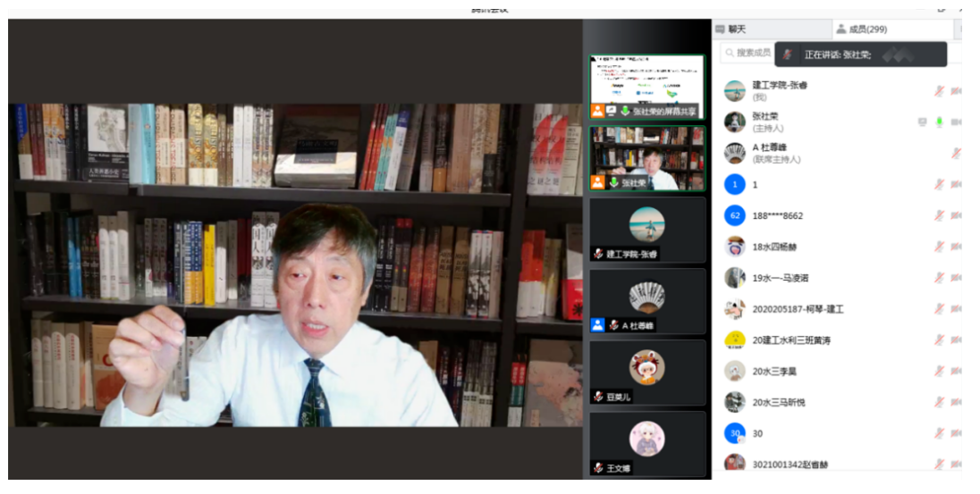Click fan avatar of A 杜尊峰
Image resolution: width=980 pixels, height=494 pixels.
(x=734, y=153)
